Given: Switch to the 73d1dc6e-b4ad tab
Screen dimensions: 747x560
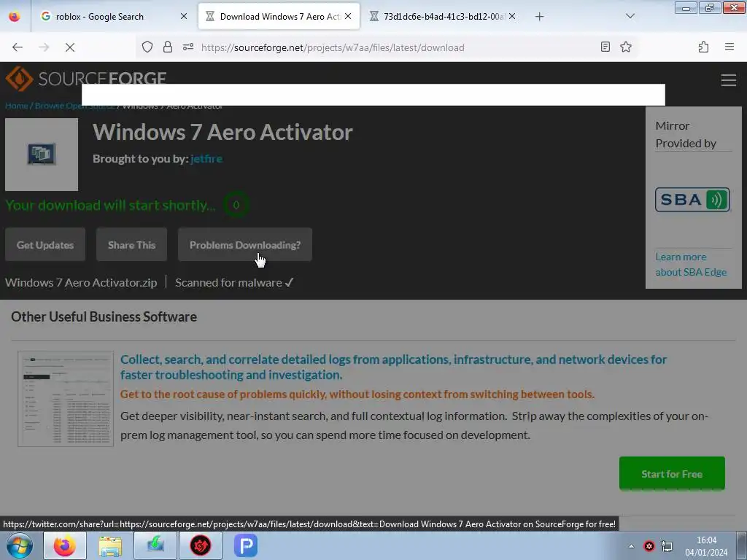Looking at the screenshot, I should click(x=442, y=16).
